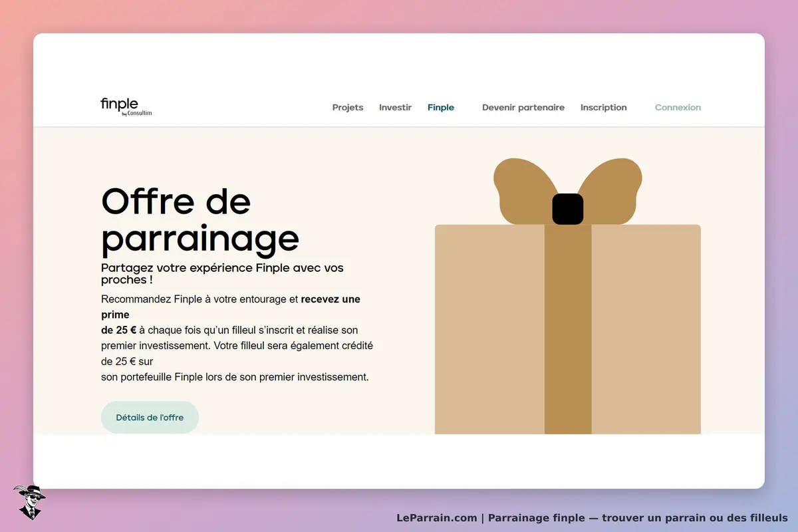Viewport: 798px width, 532px height.
Task: Go to Devenir partenaire page
Action: pos(523,107)
